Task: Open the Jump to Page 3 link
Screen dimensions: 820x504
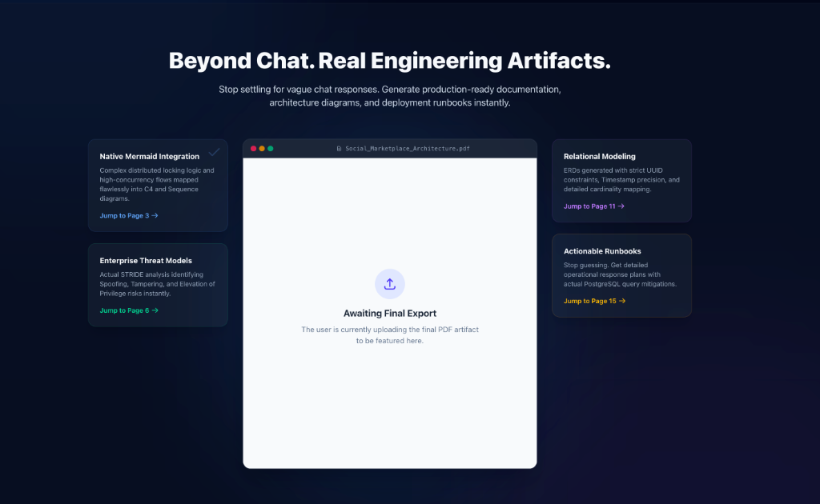Action: coord(129,216)
